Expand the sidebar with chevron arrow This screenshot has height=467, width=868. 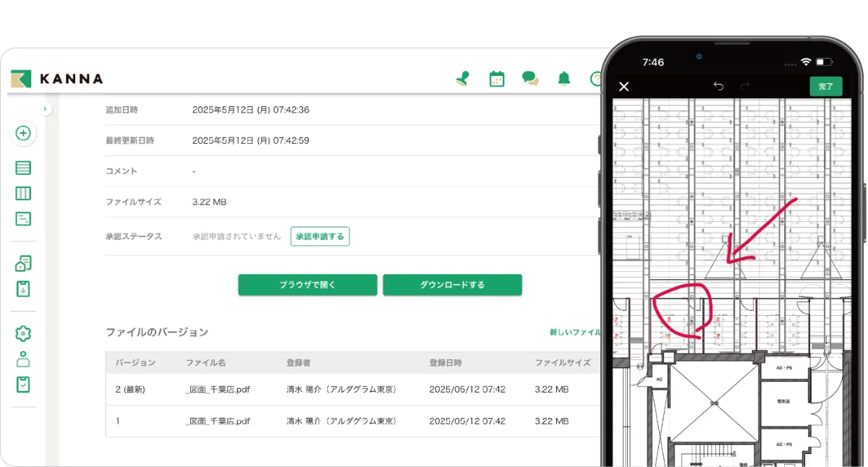coord(45,109)
